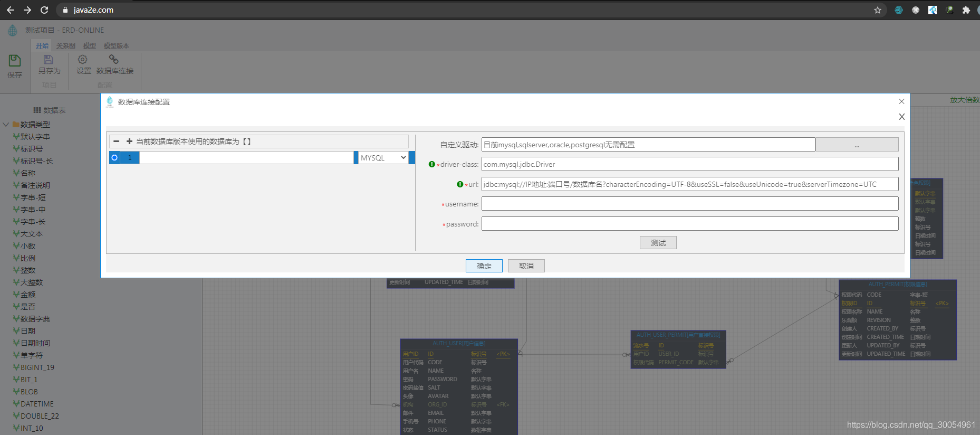
Task: Select 名称 in data type tree
Action: (x=28, y=173)
